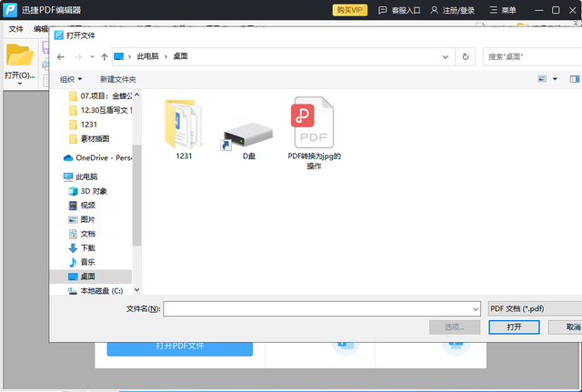The width and height of the screenshot is (582, 392).
Task: Open the 菜单 hamburger menu
Action: (503, 10)
